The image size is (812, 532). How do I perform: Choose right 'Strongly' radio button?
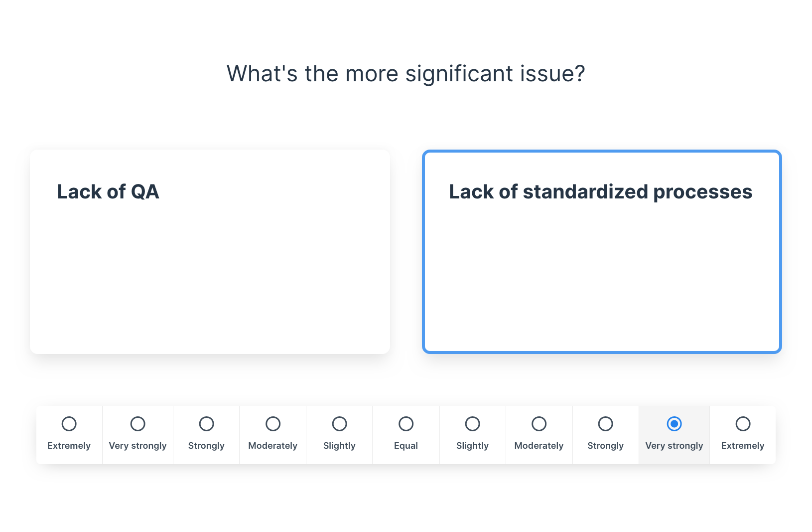[605, 424]
